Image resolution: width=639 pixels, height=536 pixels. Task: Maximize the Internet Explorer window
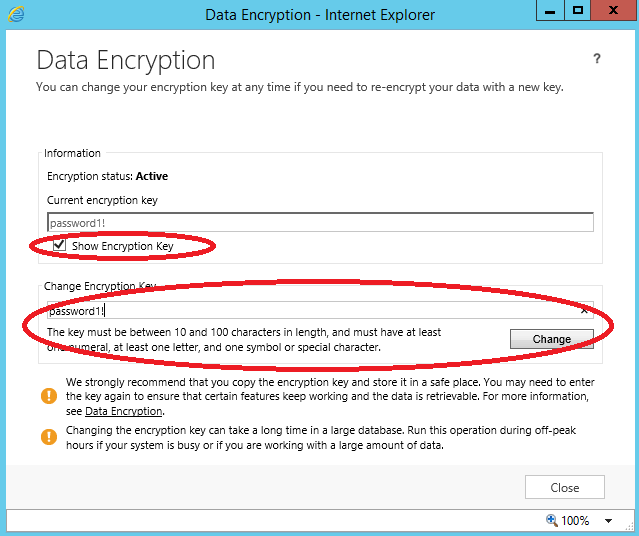click(578, 11)
